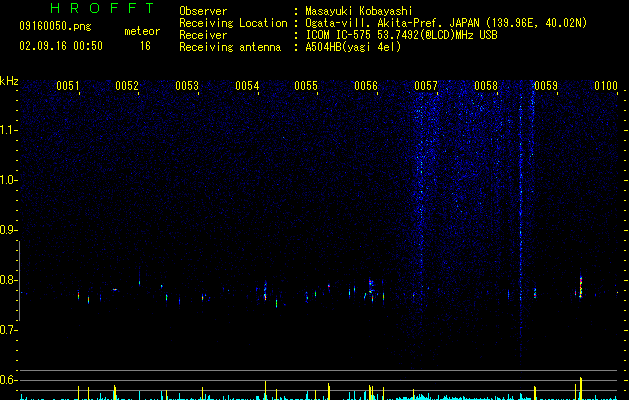Click the Receiver label
This screenshot has height=400, width=629.
pyautogui.click(x=203, y=35)
